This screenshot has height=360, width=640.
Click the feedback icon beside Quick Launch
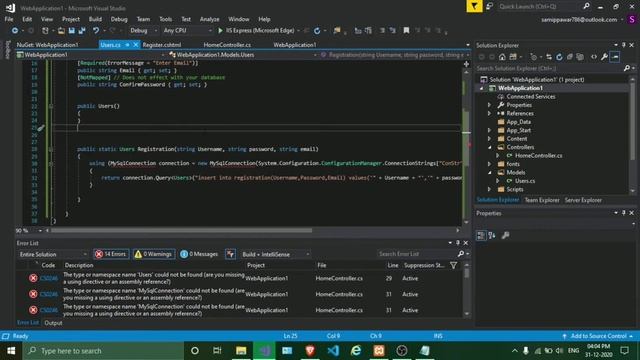point(489,6)
